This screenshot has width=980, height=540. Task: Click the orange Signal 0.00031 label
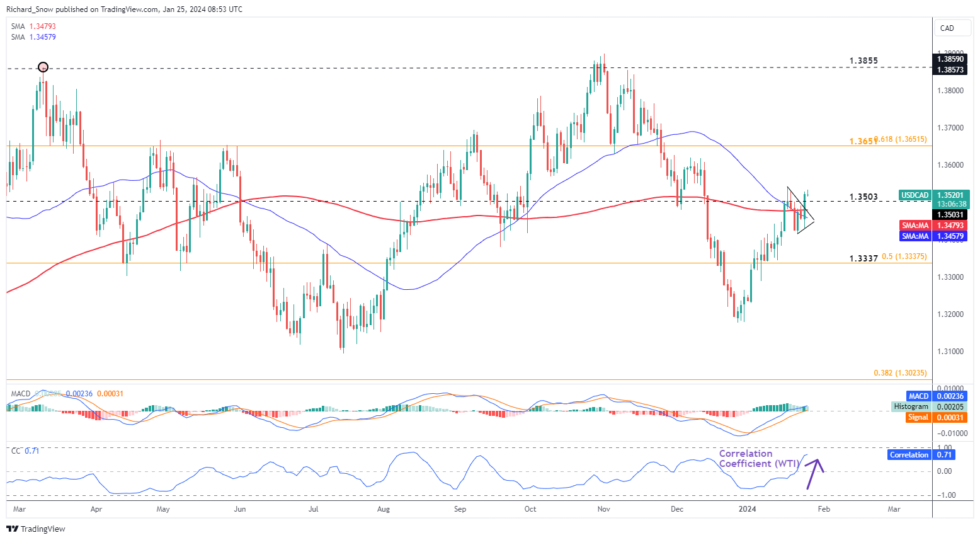pos(937,417)
